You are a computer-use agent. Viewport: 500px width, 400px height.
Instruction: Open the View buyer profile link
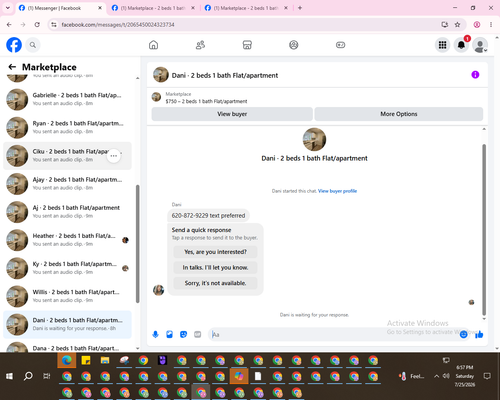pyautogui.click(x=337, y=191)
